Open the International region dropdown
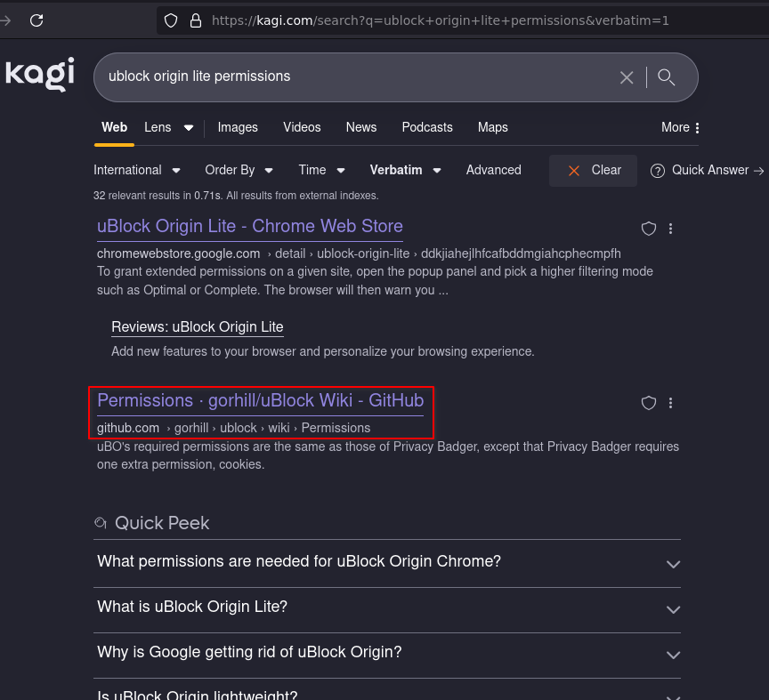 click(x=137, y=170)
